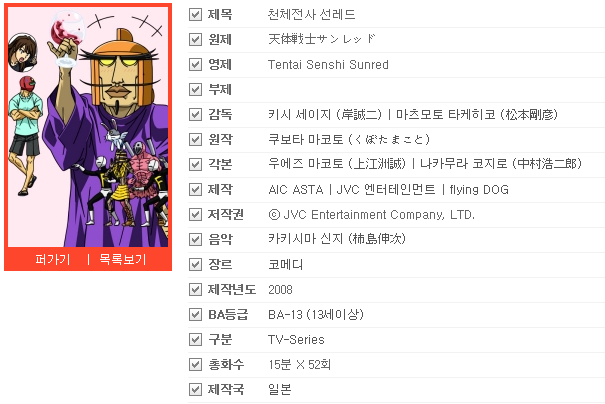This screenshot has height=404, width=605.
Task: Toggle the 총화수 checkbox
Action: click(195, 364)
